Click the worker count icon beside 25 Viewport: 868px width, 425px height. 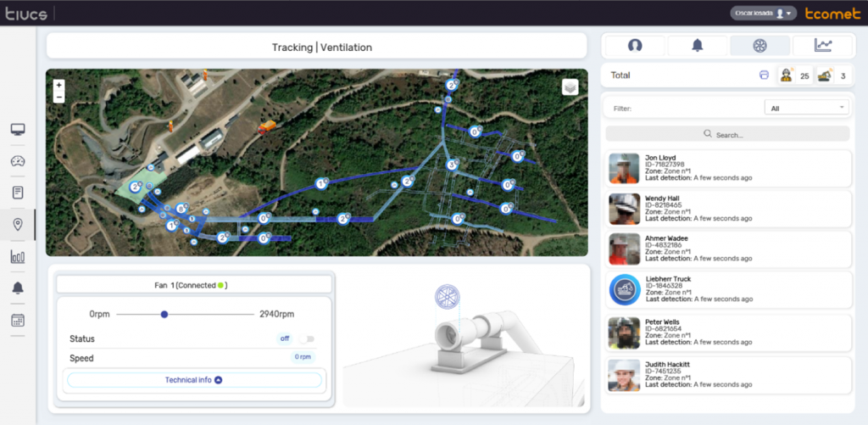coord(786,75)
